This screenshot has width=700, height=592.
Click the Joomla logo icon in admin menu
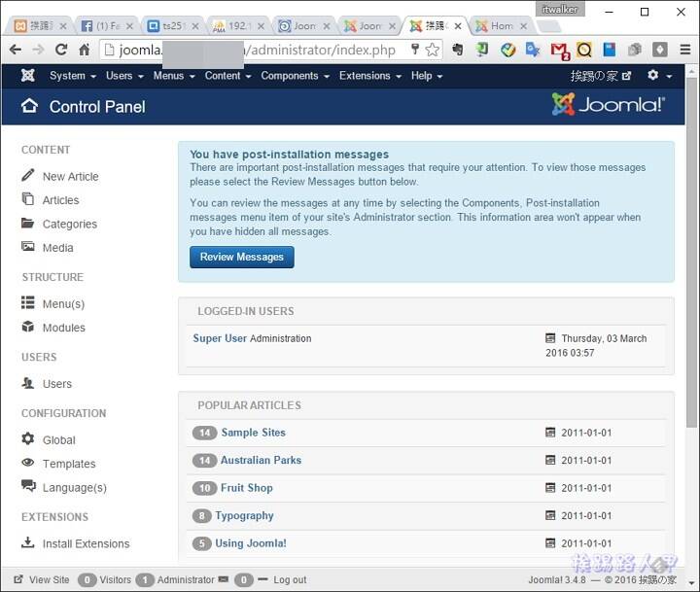click(x=27, y=76)
